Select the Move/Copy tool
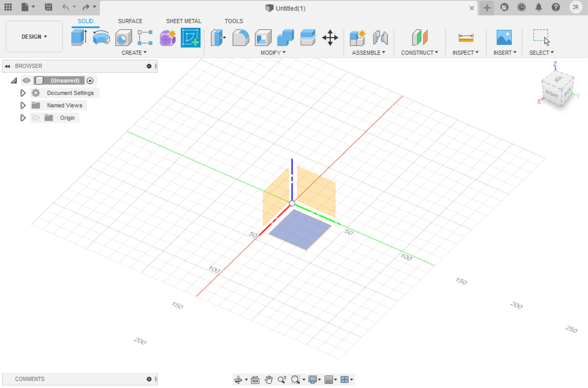The image size is (588, 388). pos(330,38)
